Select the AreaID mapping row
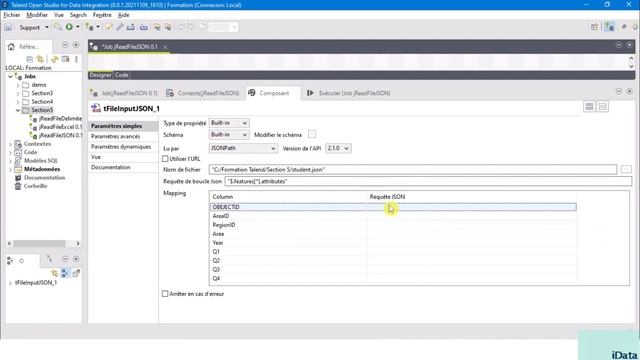The width and height of the screenshot is (640, 360). tap(393, 216)
